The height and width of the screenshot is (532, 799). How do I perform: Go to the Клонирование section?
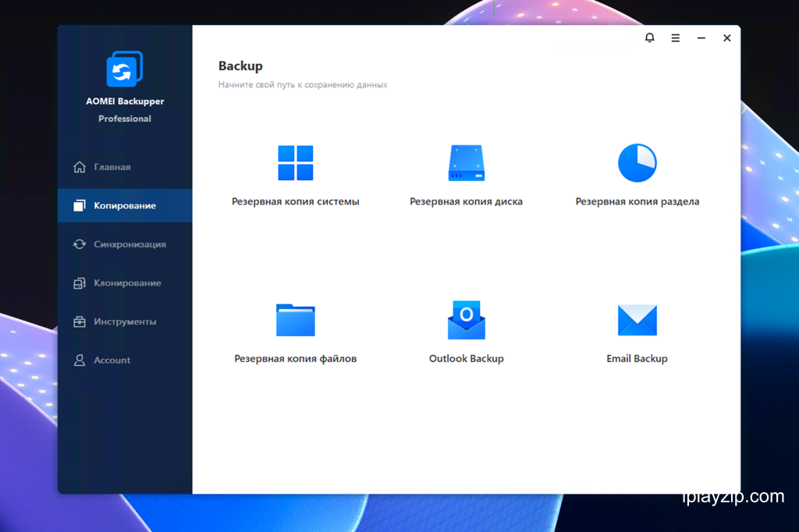pos(125,283)
